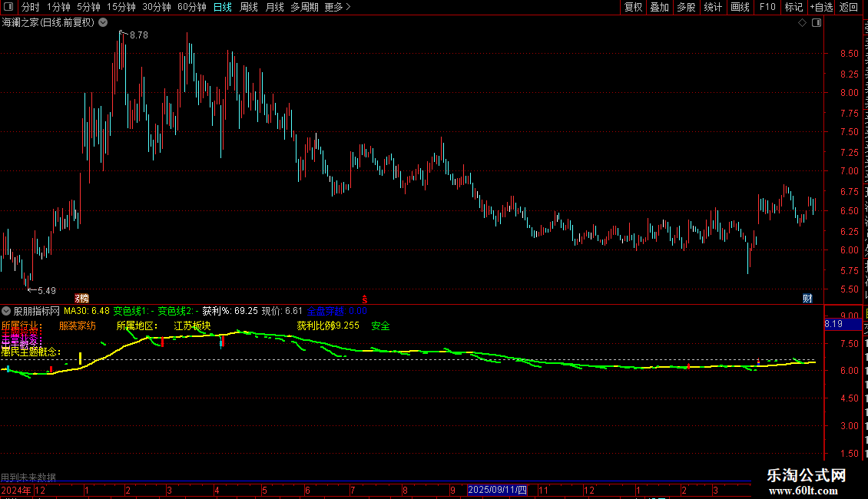This screenshot has height=499, width=868.
Task: Click the 标记 mark button
Action: 793,7
